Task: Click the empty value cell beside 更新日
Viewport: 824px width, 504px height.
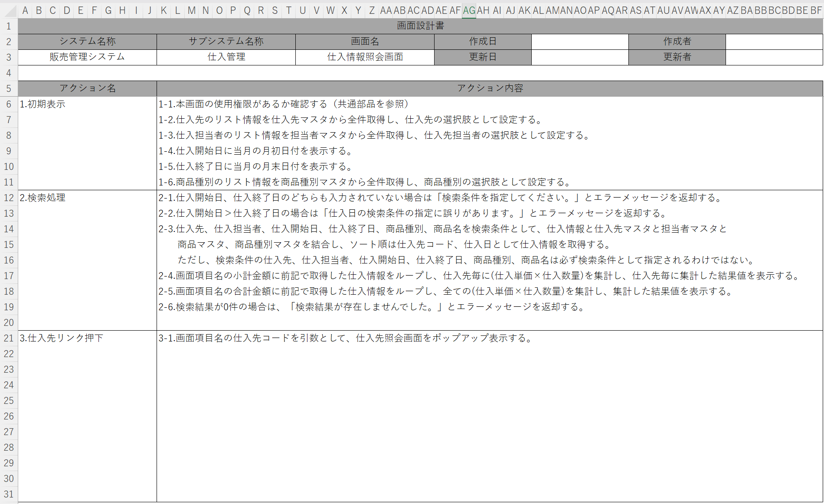Action: click(580, 57)
